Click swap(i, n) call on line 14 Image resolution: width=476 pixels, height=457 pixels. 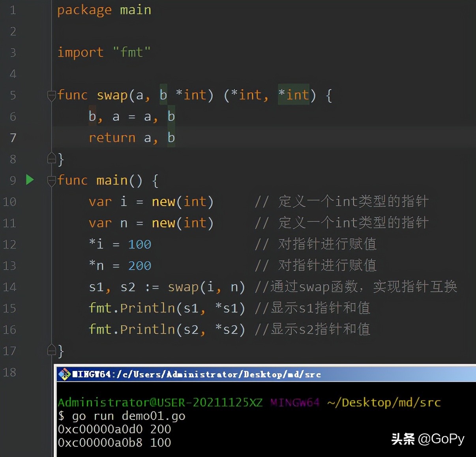[x=206, y=287]
